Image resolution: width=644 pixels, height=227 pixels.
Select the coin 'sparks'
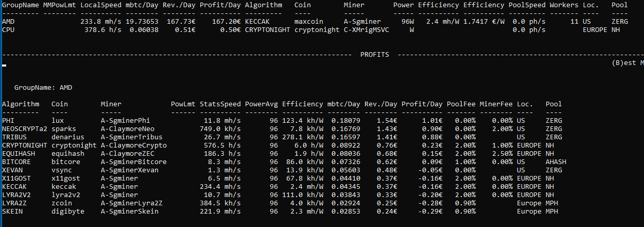64,129
